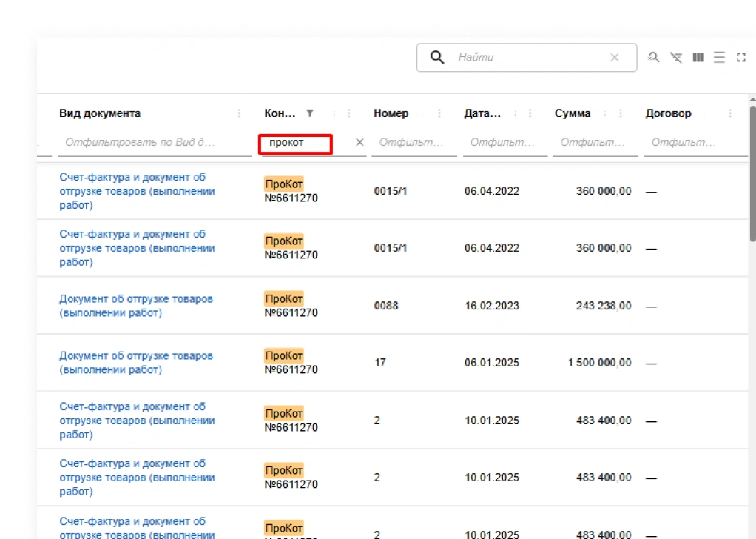Select date cell 16.02.2023
This screenshot has height=539, width=756.
[x=492, y=306]
